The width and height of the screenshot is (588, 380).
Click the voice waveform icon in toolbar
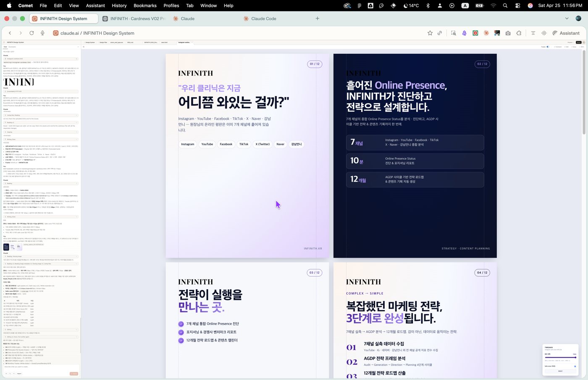[544, 33]
